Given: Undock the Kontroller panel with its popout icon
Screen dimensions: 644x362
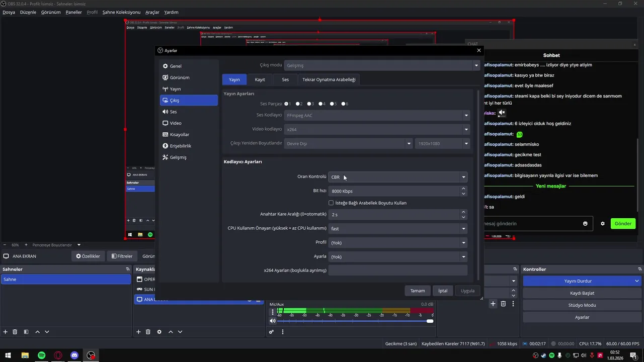Looking at the screenshot, I should [640, 269].
